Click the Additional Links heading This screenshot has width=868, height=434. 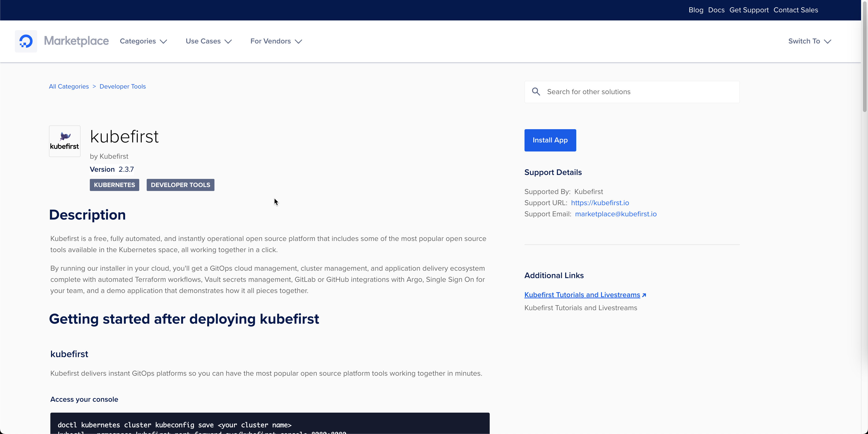coord(554,276)
